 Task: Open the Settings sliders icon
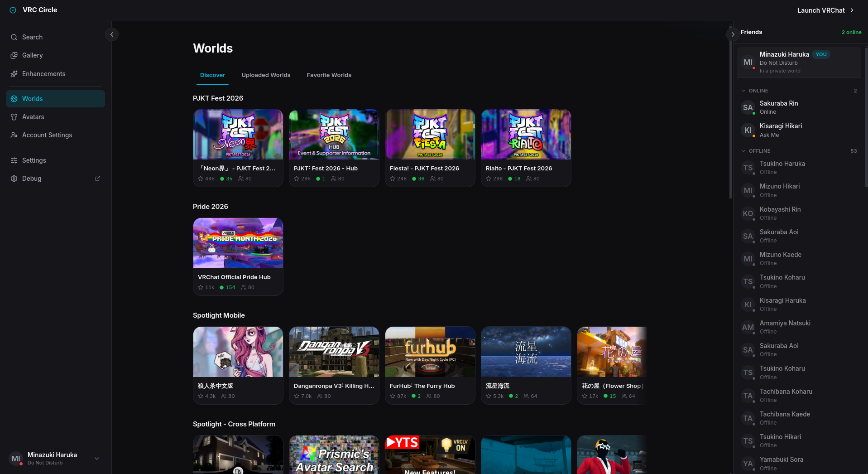click(x=14, y=160)
